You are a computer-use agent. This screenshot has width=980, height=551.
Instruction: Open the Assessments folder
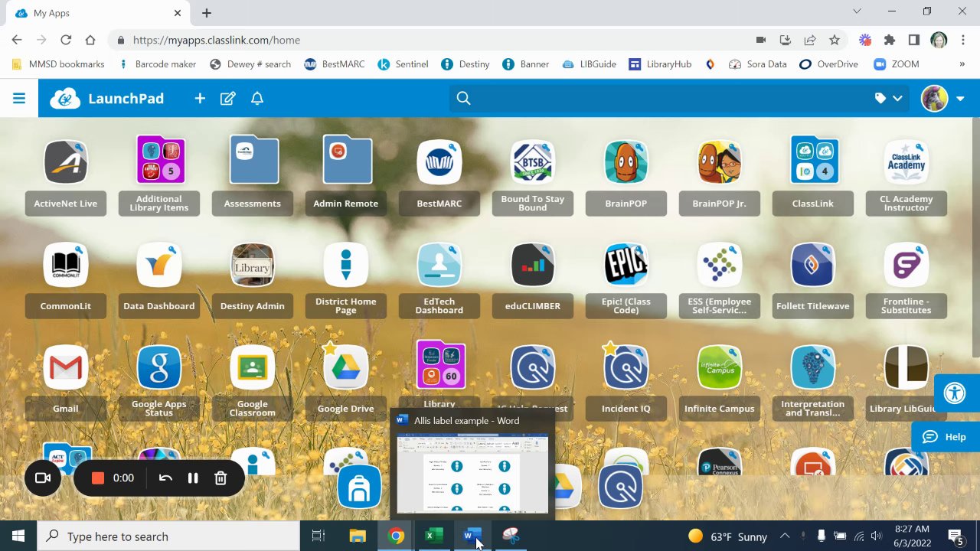click(253, 160)
